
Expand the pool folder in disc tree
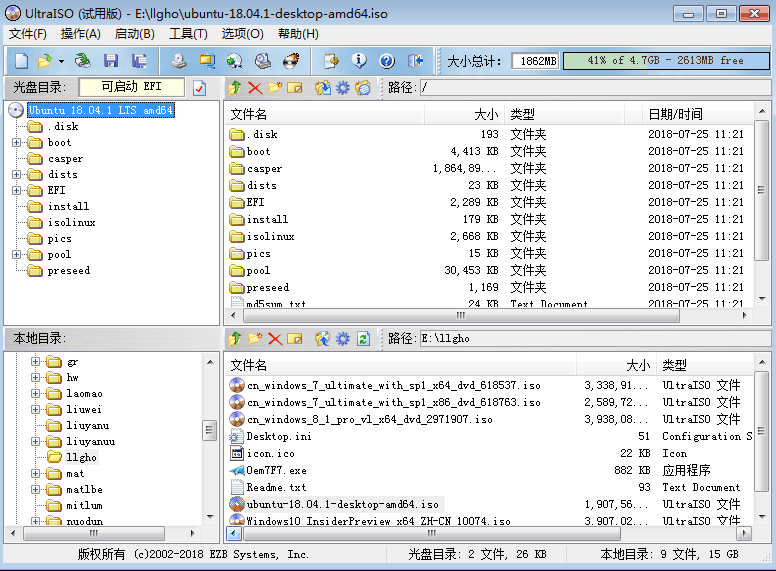click(16, 255)
